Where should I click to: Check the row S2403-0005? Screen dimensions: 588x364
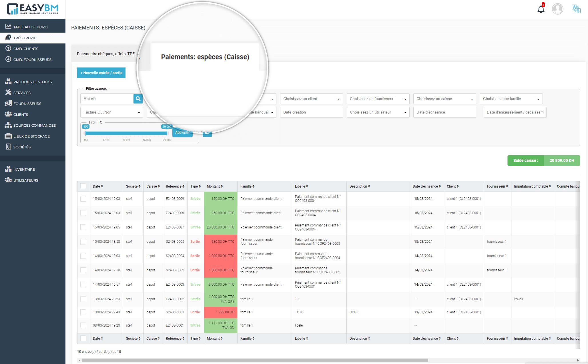point(83,242)
